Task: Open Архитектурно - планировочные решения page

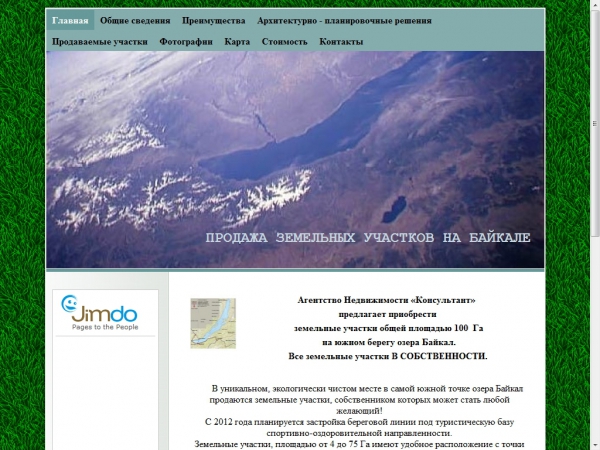Action: coord(344,21)
